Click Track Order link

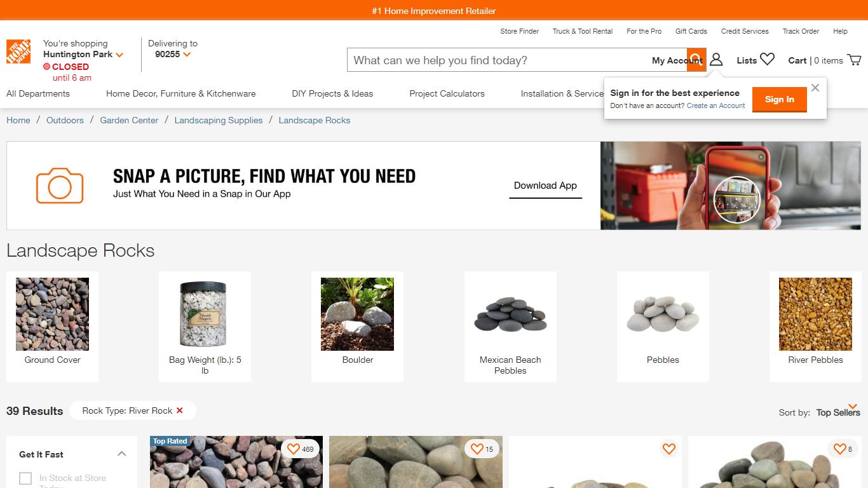point(801,31)
